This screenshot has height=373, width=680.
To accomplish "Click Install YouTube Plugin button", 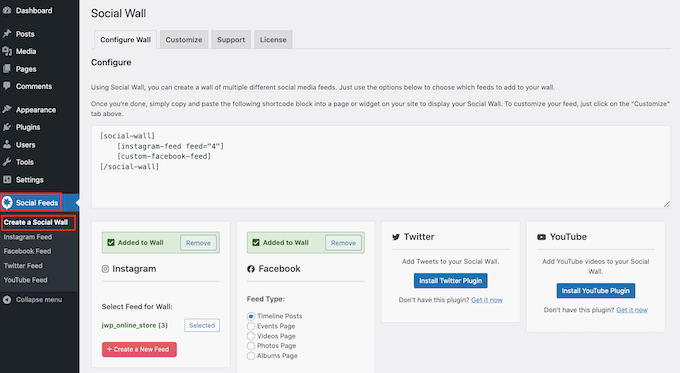I will tap(595, 291).
